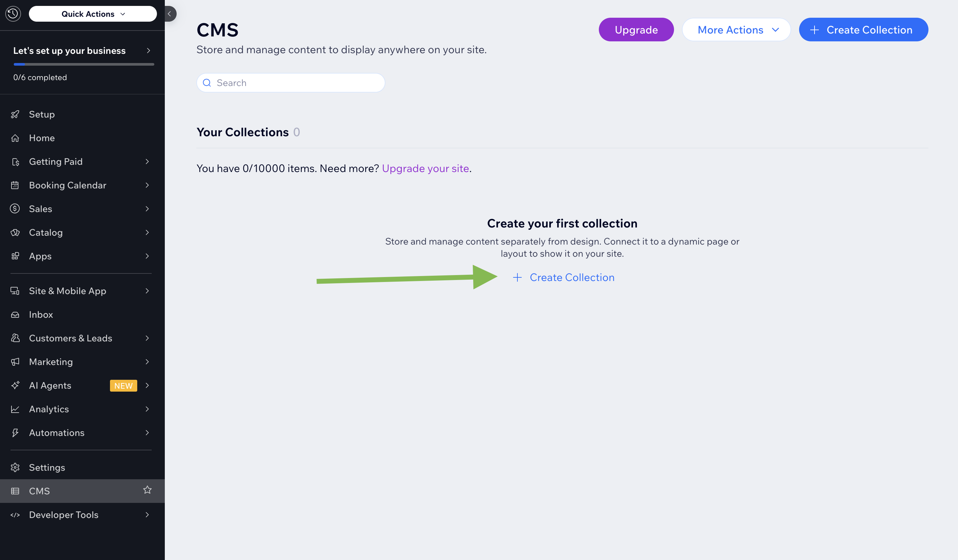Screen dimensions: 958x560
Task: Click the setup progress bar
Action: click(x=84, y=64)
